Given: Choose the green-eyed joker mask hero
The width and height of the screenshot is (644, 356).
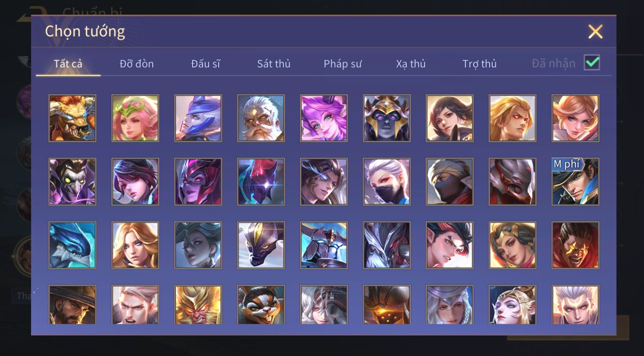Looking at the screenshot, I should click(x=72, y=182).
